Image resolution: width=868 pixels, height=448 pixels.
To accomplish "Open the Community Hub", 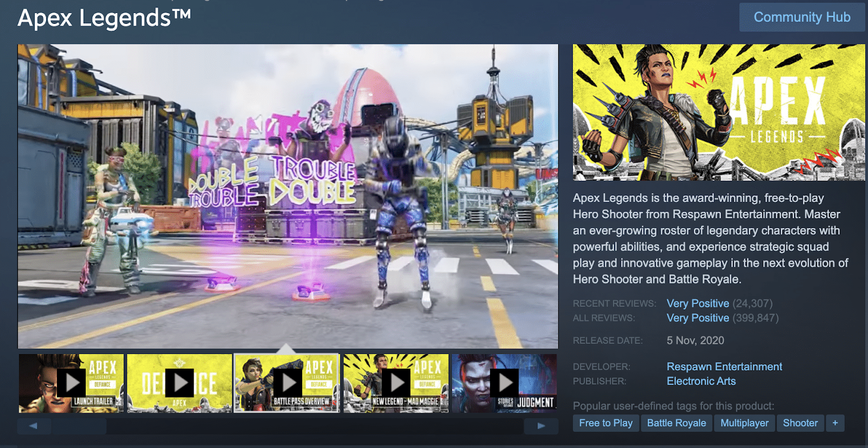I will (x=802, y=17).
